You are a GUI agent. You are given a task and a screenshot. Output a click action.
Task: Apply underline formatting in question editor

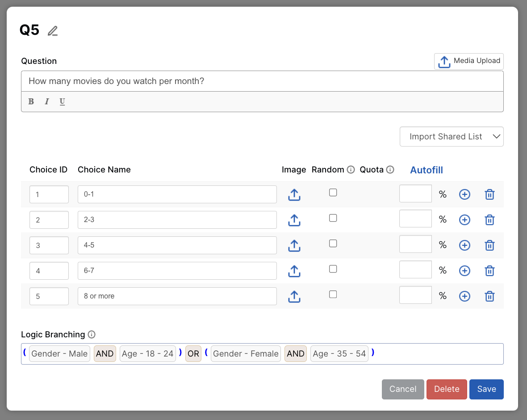click(x=62, y=101)
